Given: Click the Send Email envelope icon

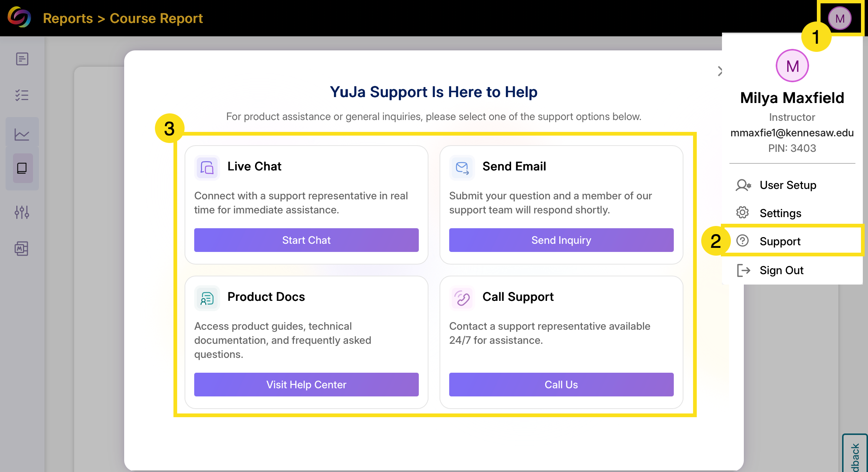Looking at the screenshot, I should point(462,167).
